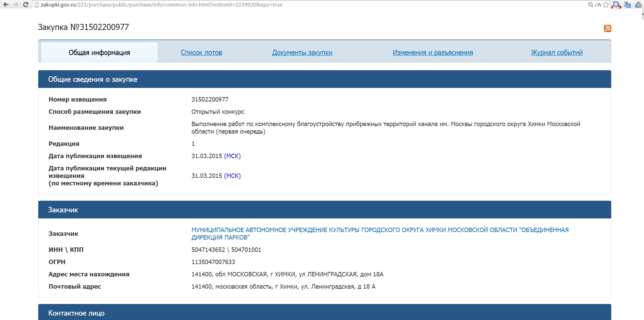Click the МСК link beside current revision date
This screenshot has height=320, width=644.
(232, 176)
